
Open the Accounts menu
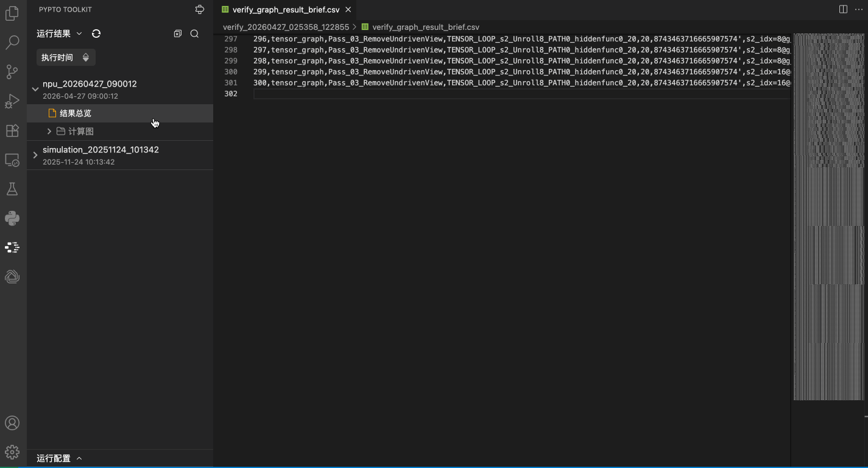(x=12, y=423)
